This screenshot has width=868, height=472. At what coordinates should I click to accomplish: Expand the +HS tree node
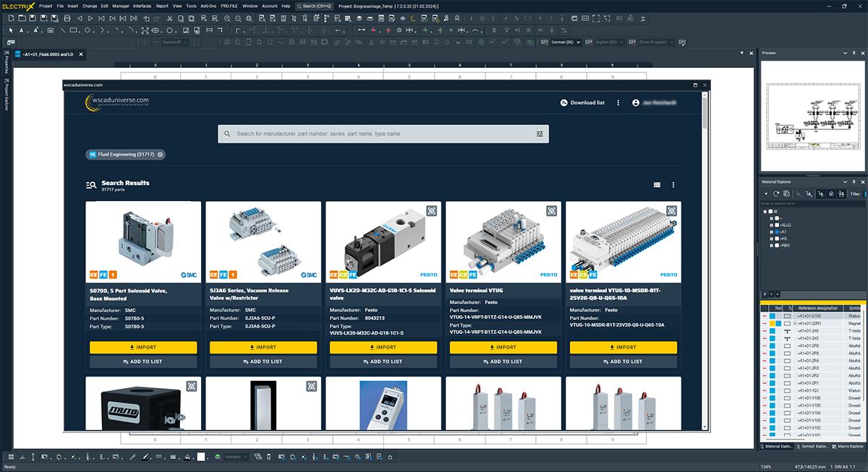[772, 238]
